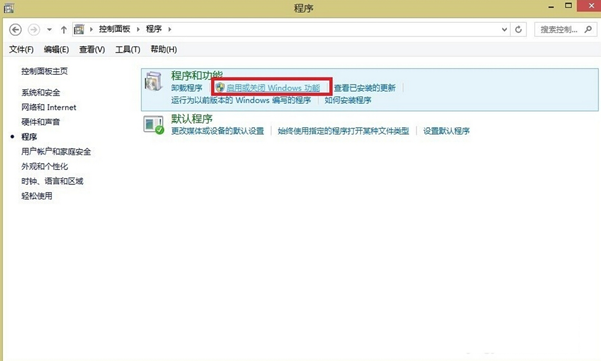Image resolution: width=601 pixels, height=361 pixels.
Task: Select 程序 in the sidebar
Action: coord(29,137)
